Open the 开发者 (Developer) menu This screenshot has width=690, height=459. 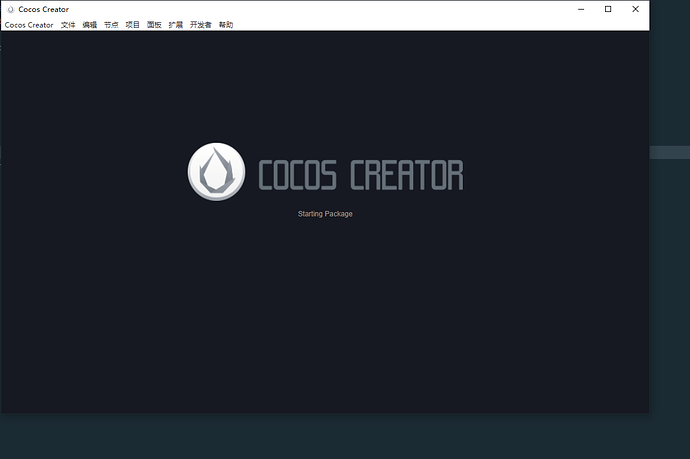(201, 25)
